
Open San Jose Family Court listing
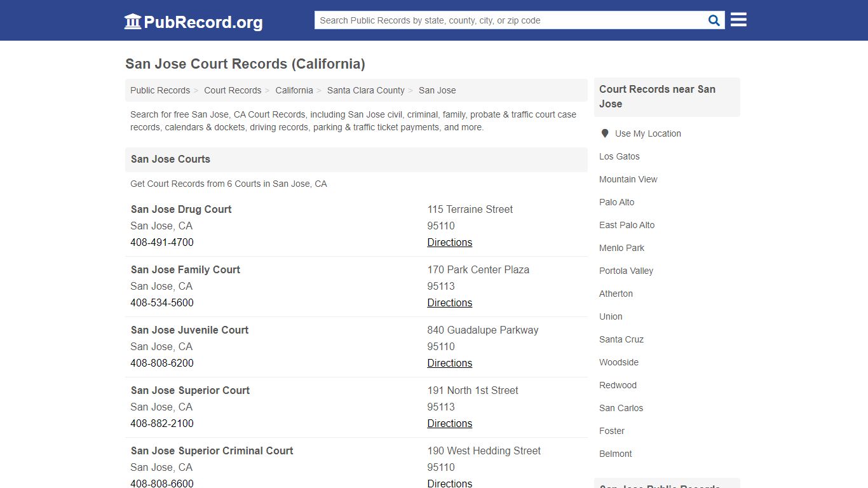(186, 269)
